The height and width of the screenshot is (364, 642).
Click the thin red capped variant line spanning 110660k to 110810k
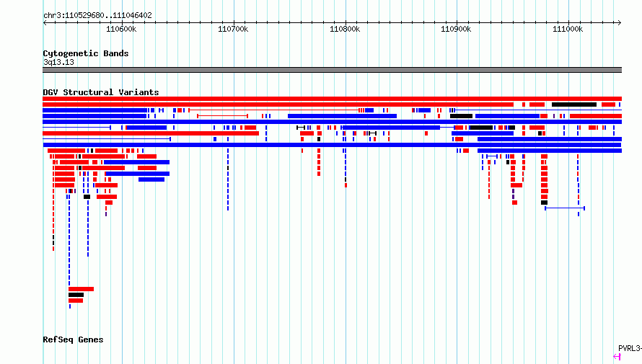[x=273, y=110]
